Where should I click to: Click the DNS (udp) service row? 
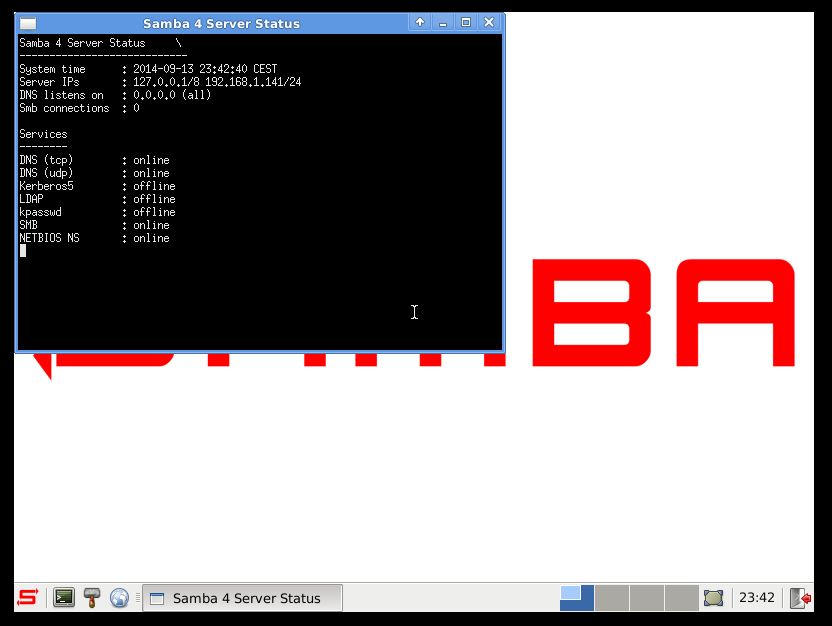94,173
